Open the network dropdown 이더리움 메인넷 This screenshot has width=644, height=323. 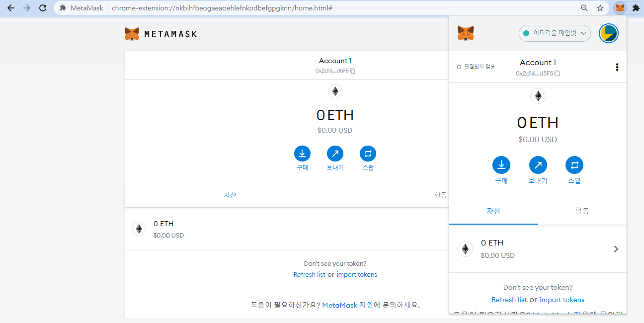click(555, 33)
